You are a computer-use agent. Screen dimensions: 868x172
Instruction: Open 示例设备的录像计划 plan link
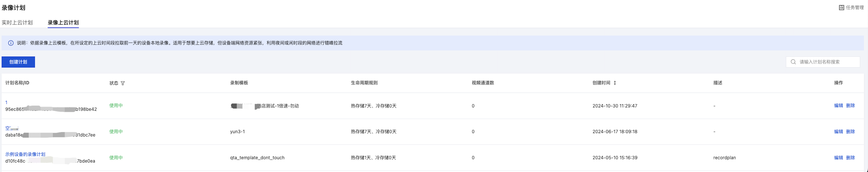(x=25, y=154)
